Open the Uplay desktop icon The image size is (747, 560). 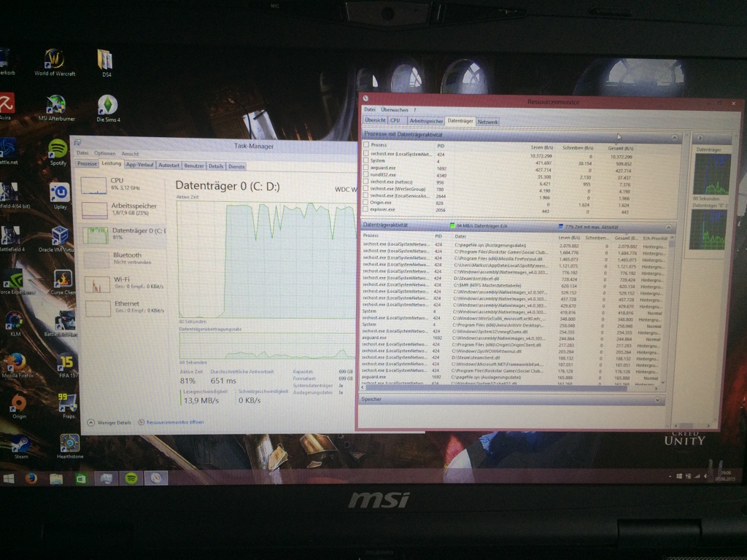[x=60, y=196]
